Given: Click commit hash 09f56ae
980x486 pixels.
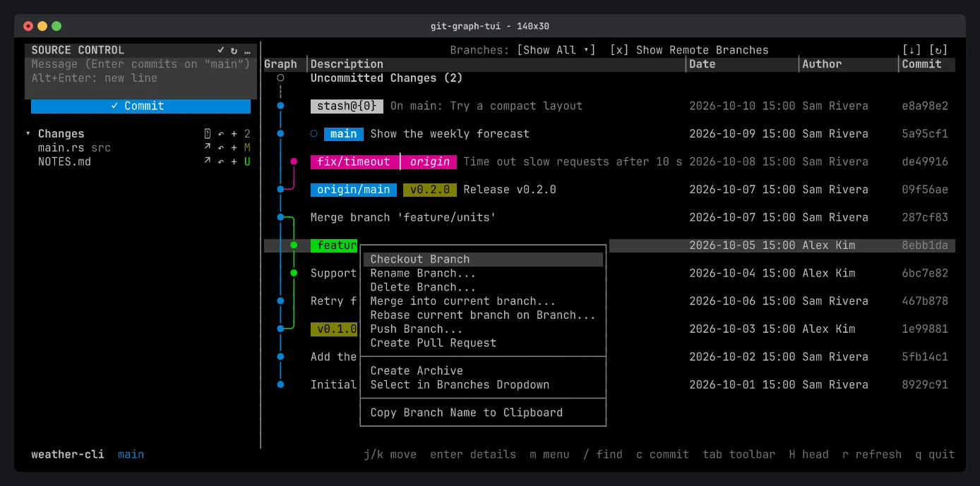Looking at the screenshot, I should (925, 190).
